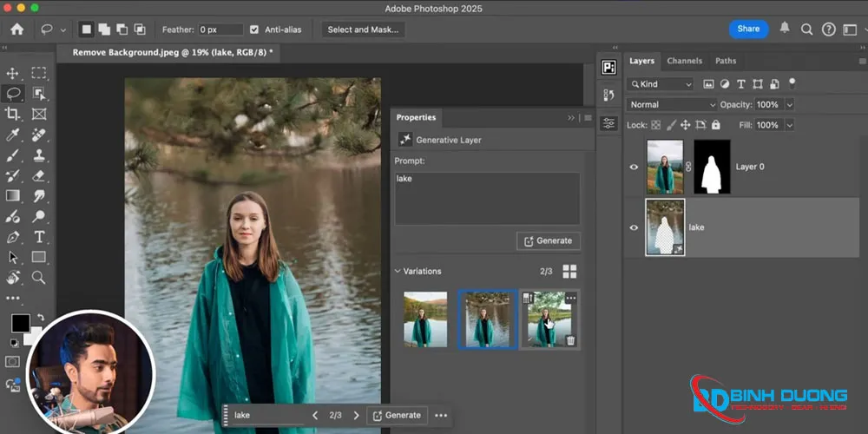Select the Layers tab
Image resolution: width=868 pixels, height=434 pixels.
tap(641, 61)
